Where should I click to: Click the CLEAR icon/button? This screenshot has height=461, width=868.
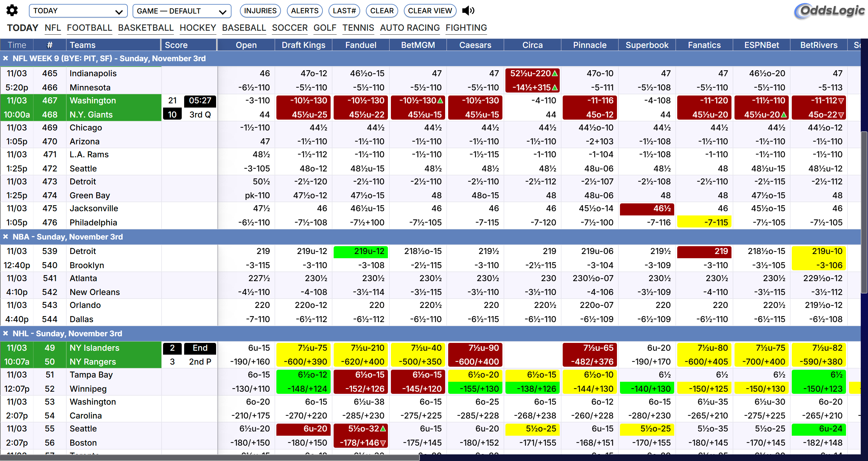click(x=382, y=10)
